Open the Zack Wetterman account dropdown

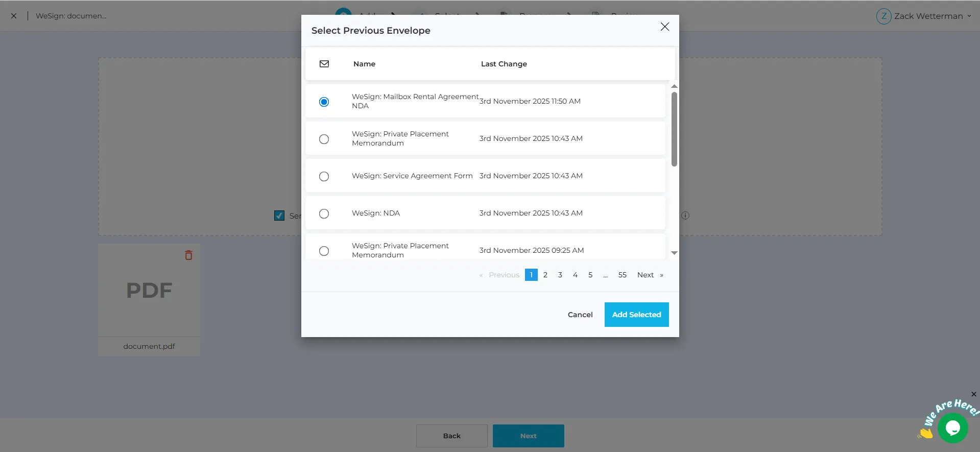coord(969,16)
